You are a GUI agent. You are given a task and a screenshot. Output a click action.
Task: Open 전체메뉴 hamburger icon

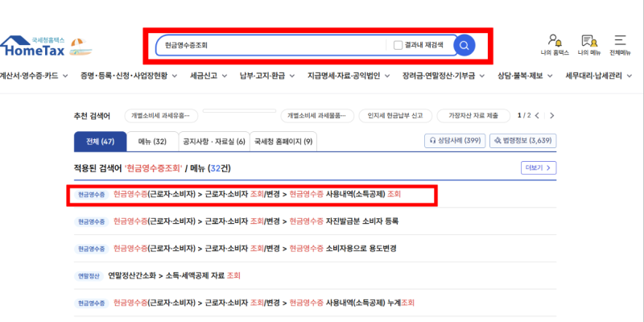[620, 45]
